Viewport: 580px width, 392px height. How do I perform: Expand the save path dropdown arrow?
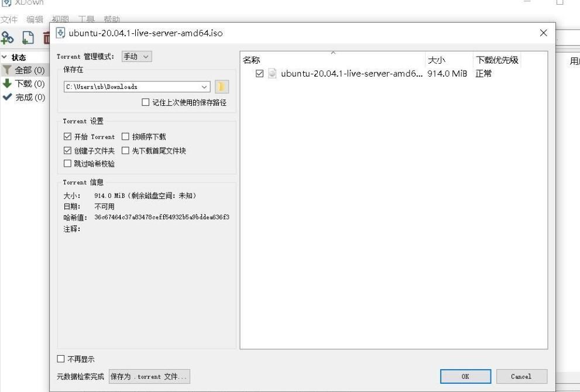(204, 87)
